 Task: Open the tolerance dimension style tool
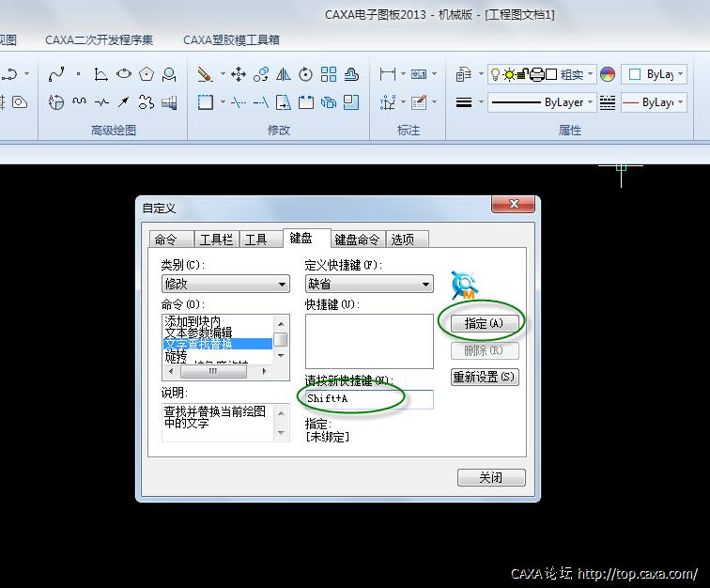[419, 74]
